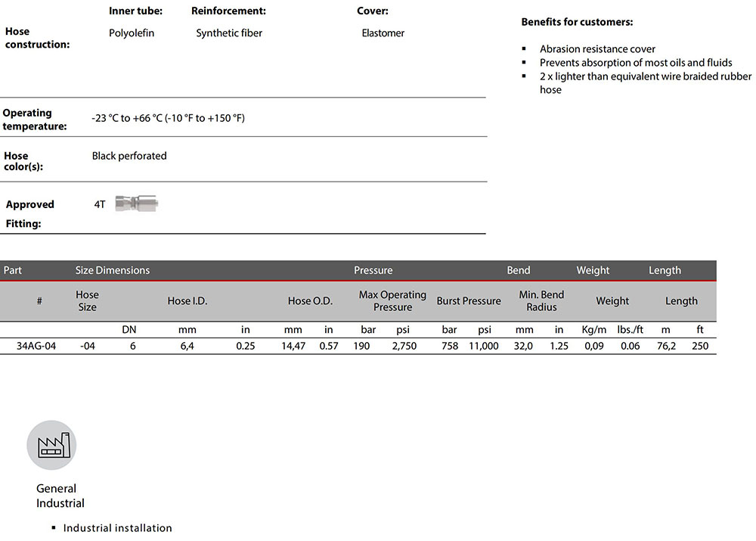Select the 11,000 psi burst pressure value
756x541 pixels.
point(483,346)
